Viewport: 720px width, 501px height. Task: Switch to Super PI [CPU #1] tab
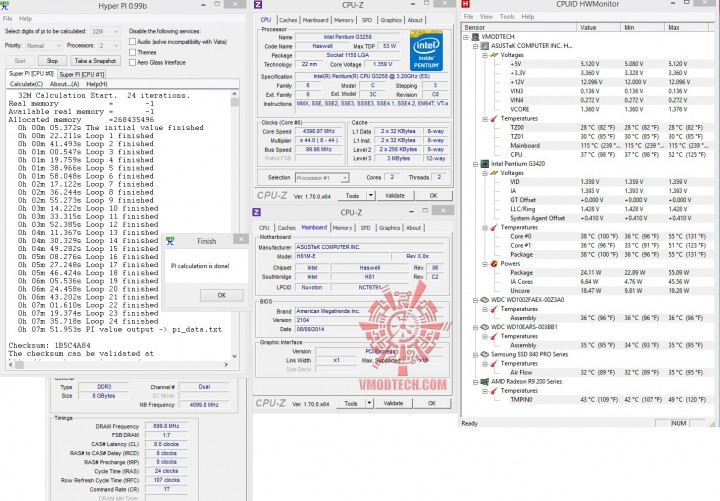(x=82, y=74)
